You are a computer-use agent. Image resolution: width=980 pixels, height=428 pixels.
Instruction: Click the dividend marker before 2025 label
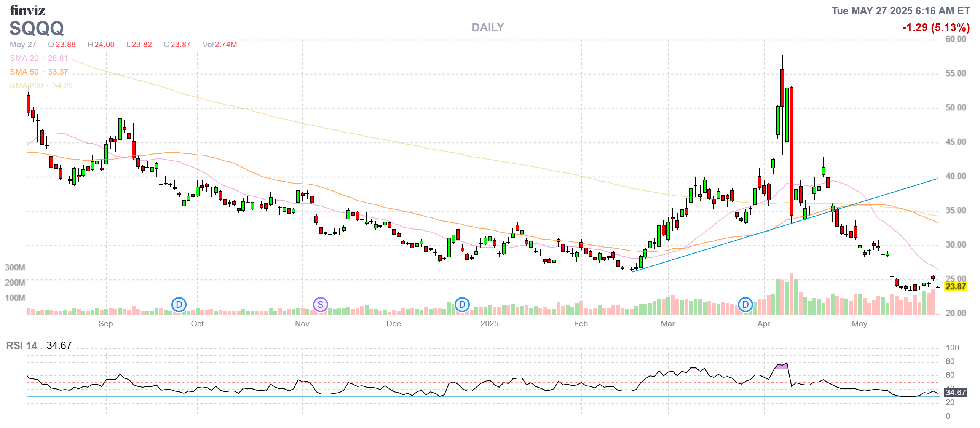[462, 305]
